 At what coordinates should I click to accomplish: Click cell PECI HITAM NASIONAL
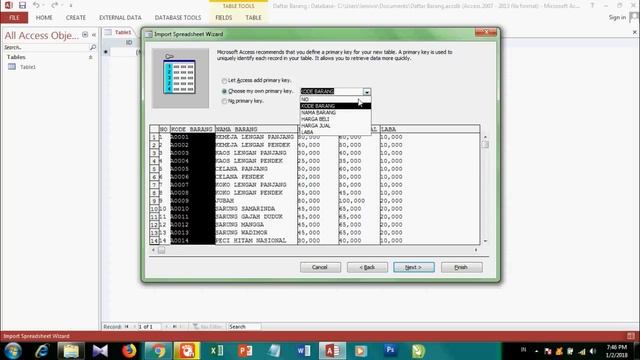256,240
